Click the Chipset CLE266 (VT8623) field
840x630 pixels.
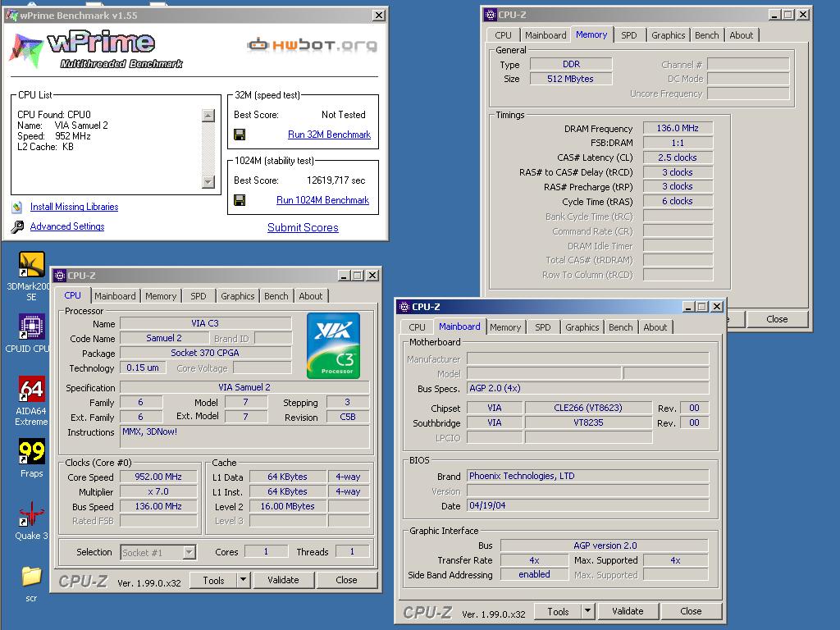[x=588, y=408]
